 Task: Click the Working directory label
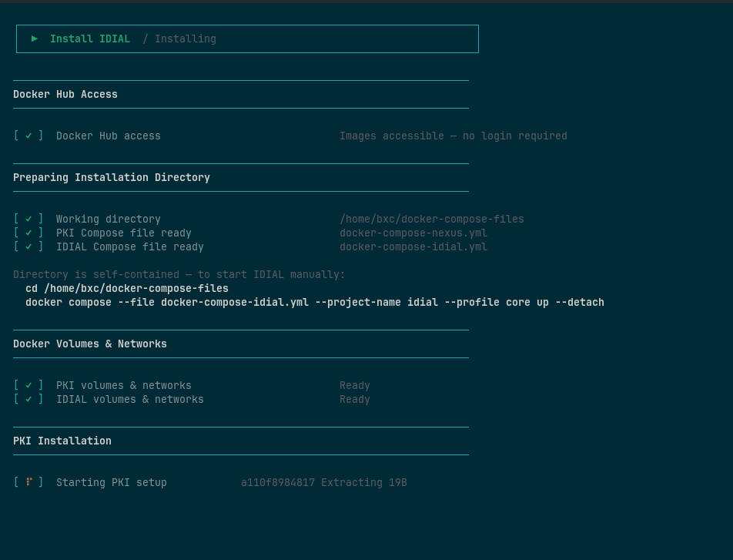(108, 220)
